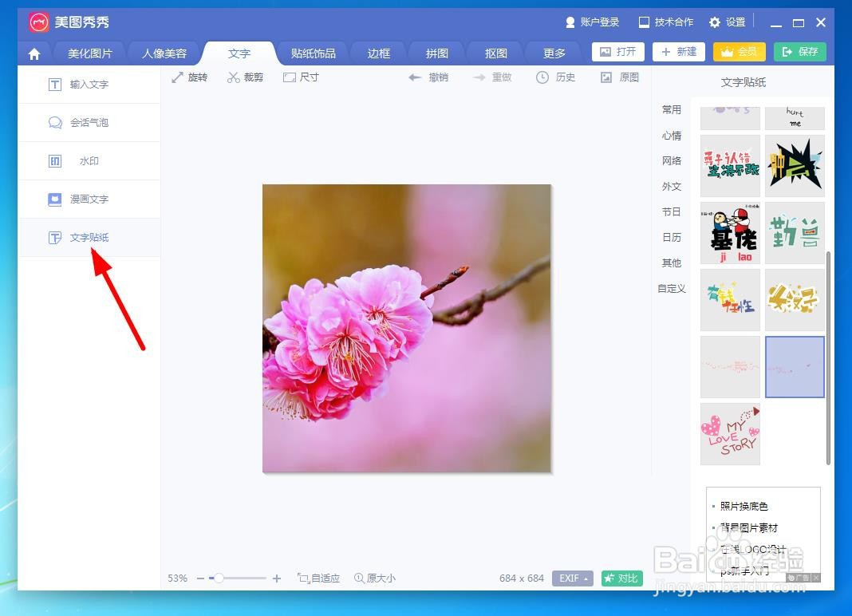
Task: Open the 美化图片 tab
Action: 89,53
